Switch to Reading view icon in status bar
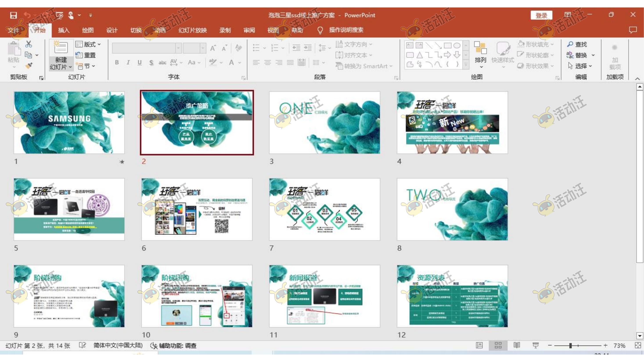The image size is (644, 362). (517, 345)
